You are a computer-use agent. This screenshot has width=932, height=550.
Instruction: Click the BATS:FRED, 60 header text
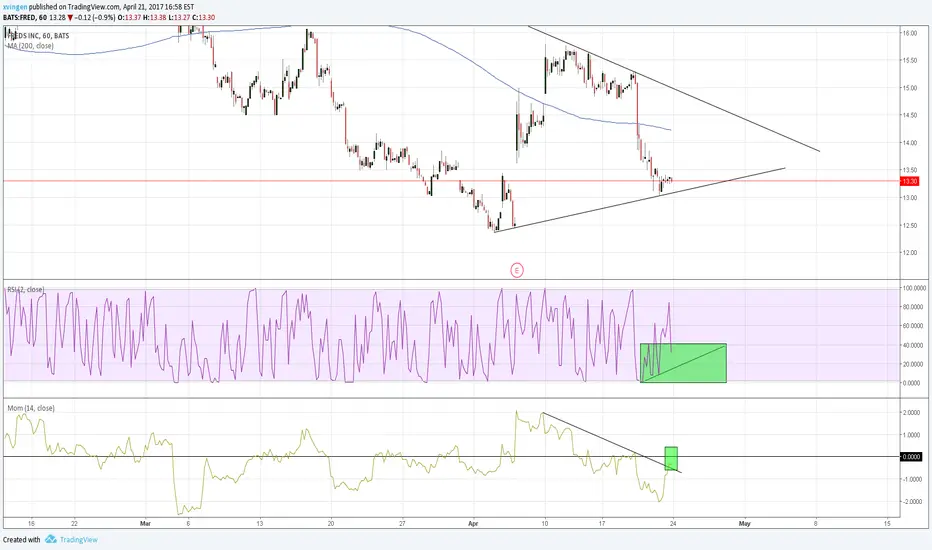pos(25,17)
